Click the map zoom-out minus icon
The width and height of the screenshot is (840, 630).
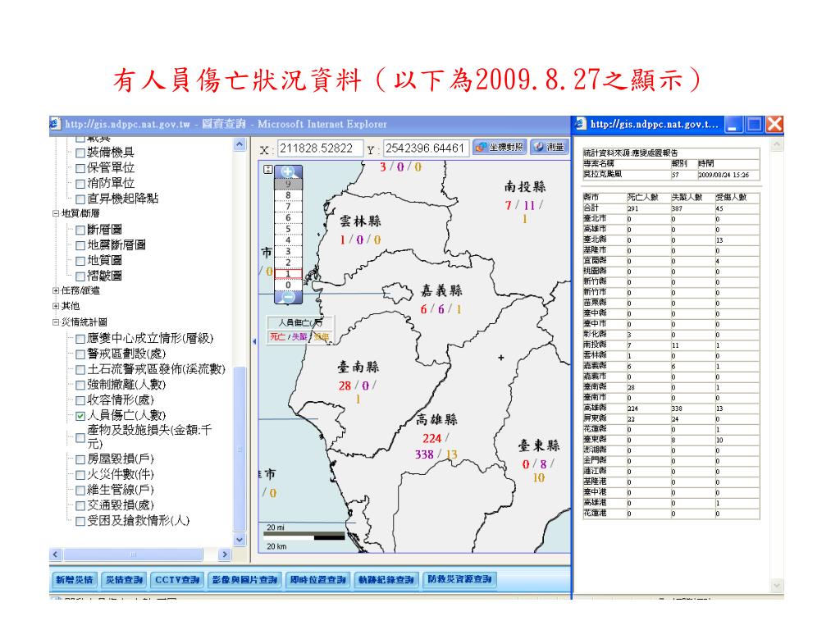tap(288, 297)
